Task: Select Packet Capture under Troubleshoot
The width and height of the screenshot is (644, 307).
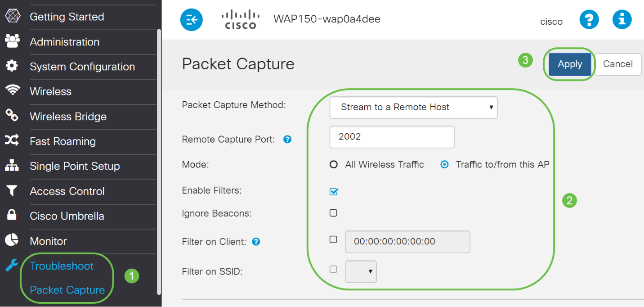Action: click(x=67, y=290)
